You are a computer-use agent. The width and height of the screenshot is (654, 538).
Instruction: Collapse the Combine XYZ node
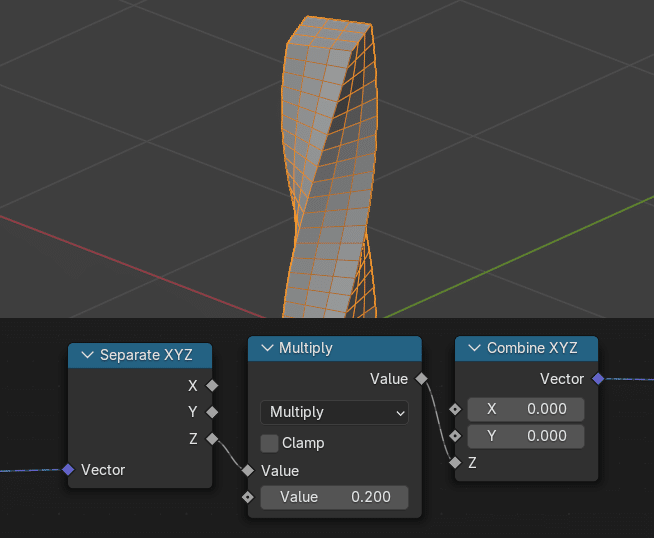[474, 348]
